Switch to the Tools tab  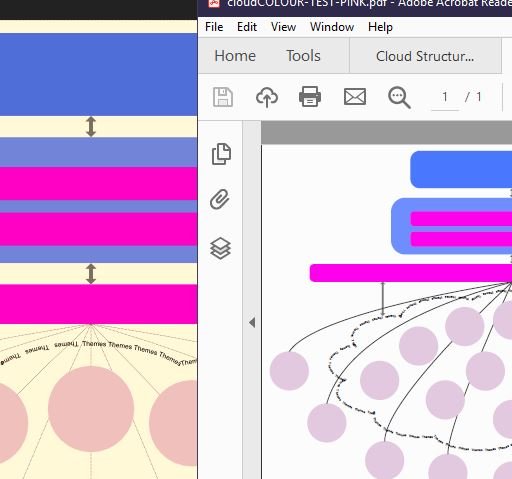click(x=303, y=56)
